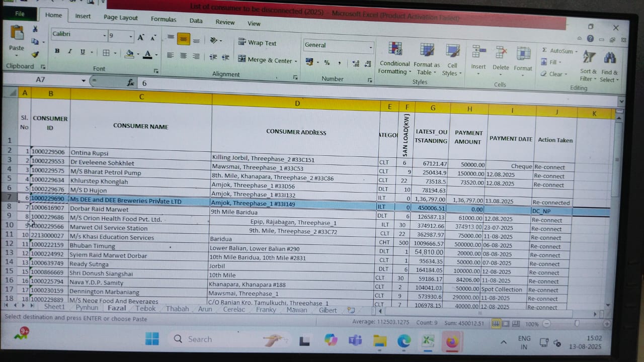Align text to the right
Viewport: 644px width, 362px height.
[196, 56]
